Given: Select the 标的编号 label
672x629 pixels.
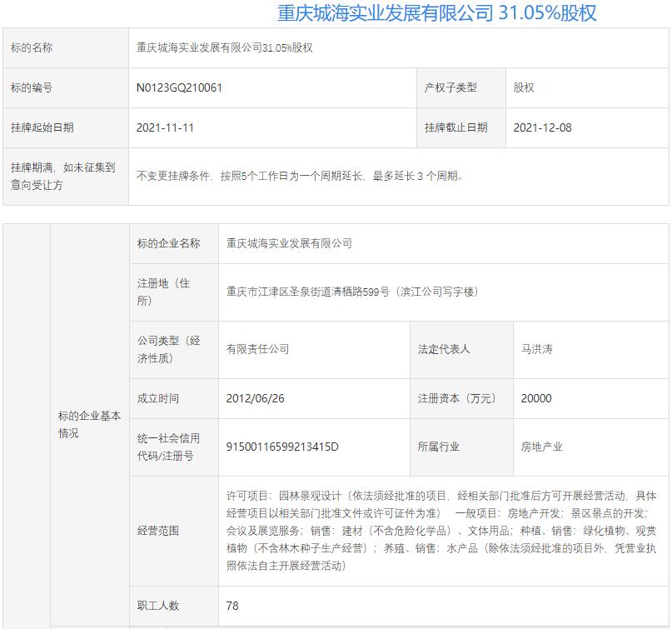Looking at the screenshot, I should click(x=32, y=87).
